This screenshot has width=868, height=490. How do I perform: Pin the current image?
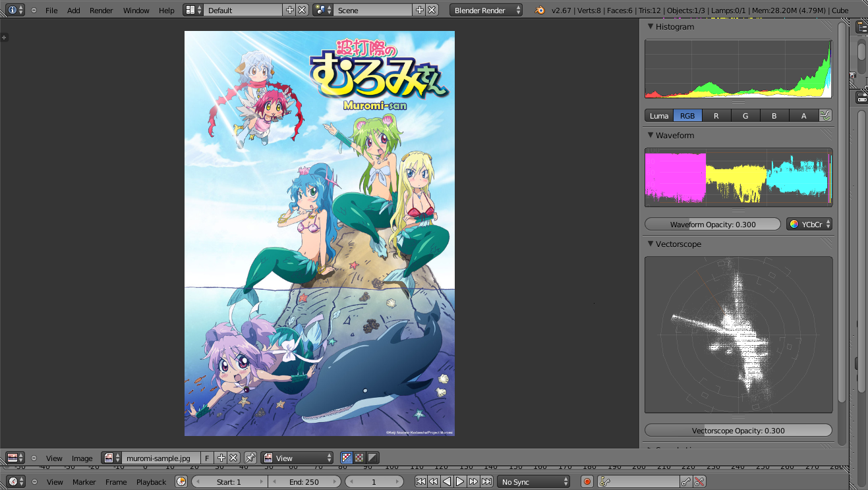click(x=250, y=458)
